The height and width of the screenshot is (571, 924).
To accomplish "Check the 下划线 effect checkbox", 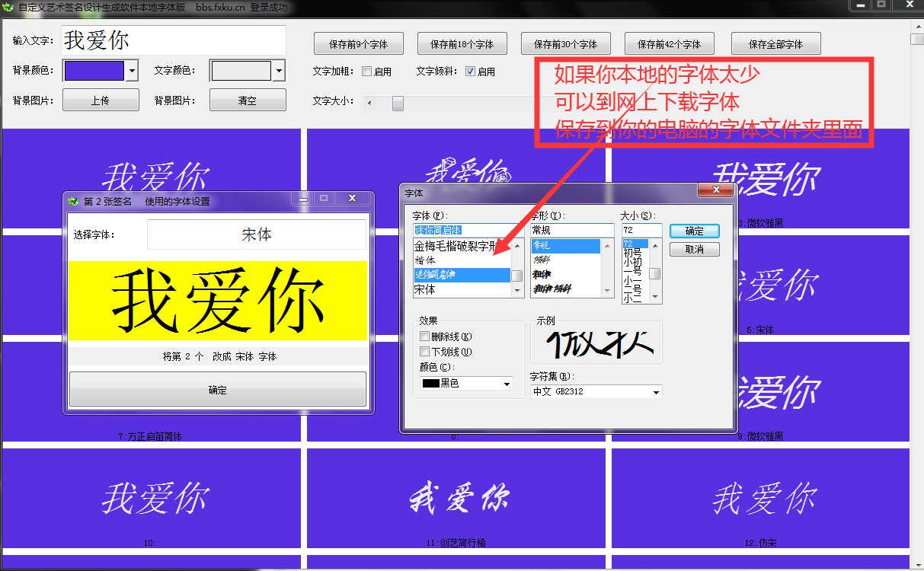I will click(425, 352).
